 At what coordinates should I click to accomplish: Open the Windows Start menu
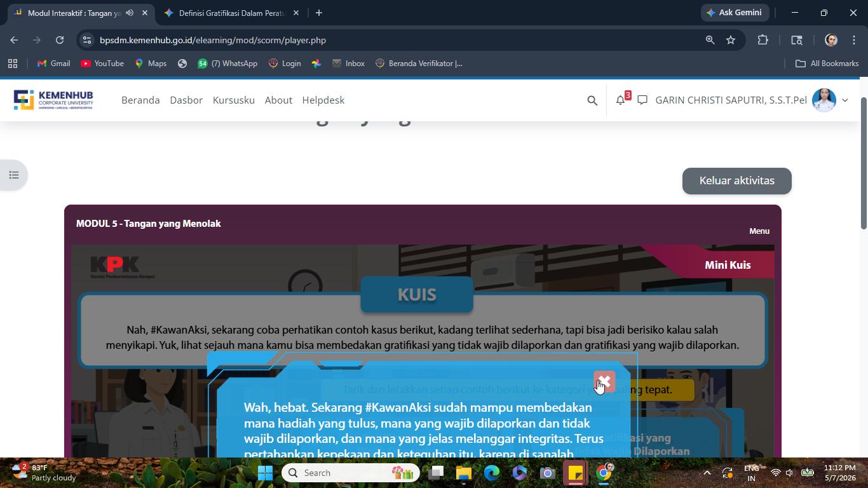[266, 473]
